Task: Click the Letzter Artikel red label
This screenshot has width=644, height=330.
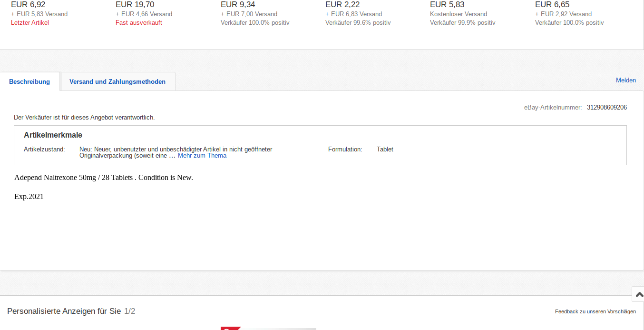Action: pyautogui.click(x=30, y=23)
